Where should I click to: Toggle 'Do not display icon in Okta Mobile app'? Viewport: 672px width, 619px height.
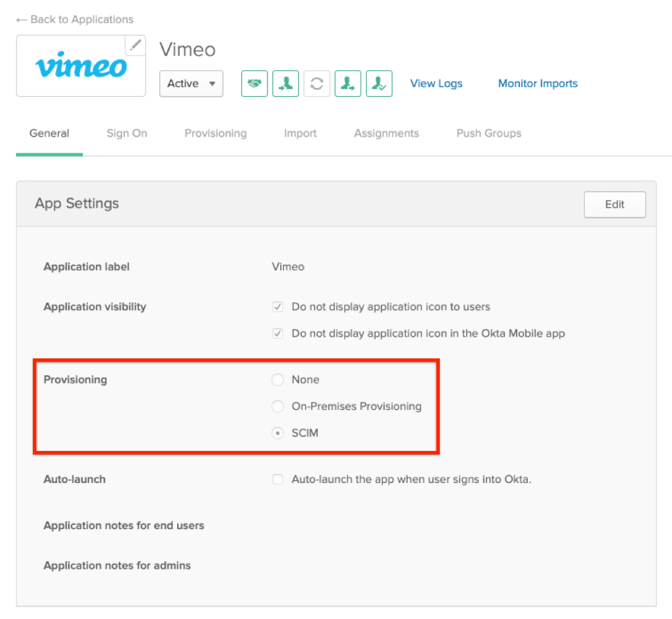click(278, 333)
